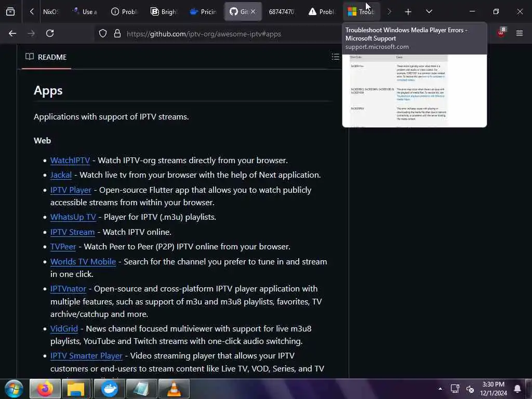Open README outline list icon
Viewport: 532px width, 399px height.
(x=335, y=57)
